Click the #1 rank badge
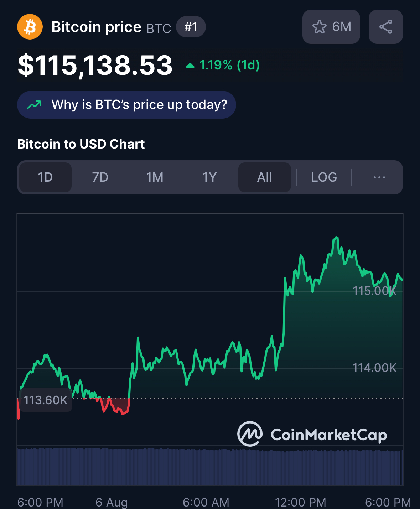The width and height of the screenshot is (420, 509). (x=191, y=27)
